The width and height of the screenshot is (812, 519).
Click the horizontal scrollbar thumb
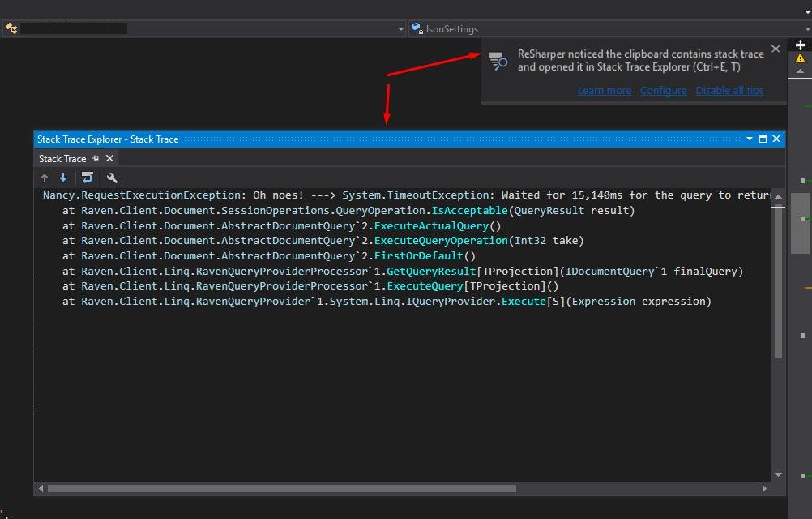(282, 488)
